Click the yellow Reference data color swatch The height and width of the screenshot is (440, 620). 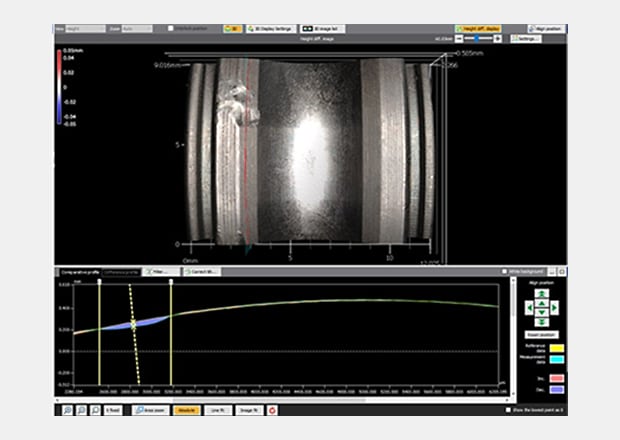coord(555,346)
